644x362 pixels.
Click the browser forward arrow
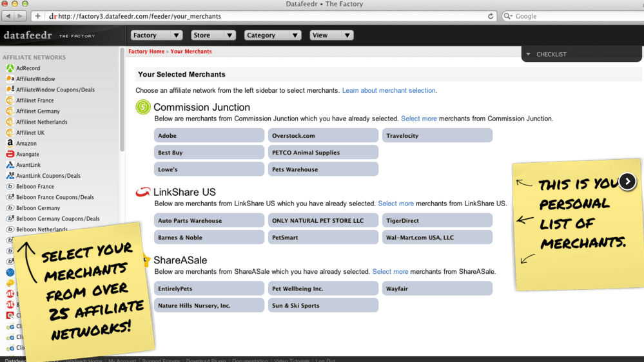[20, 16]
